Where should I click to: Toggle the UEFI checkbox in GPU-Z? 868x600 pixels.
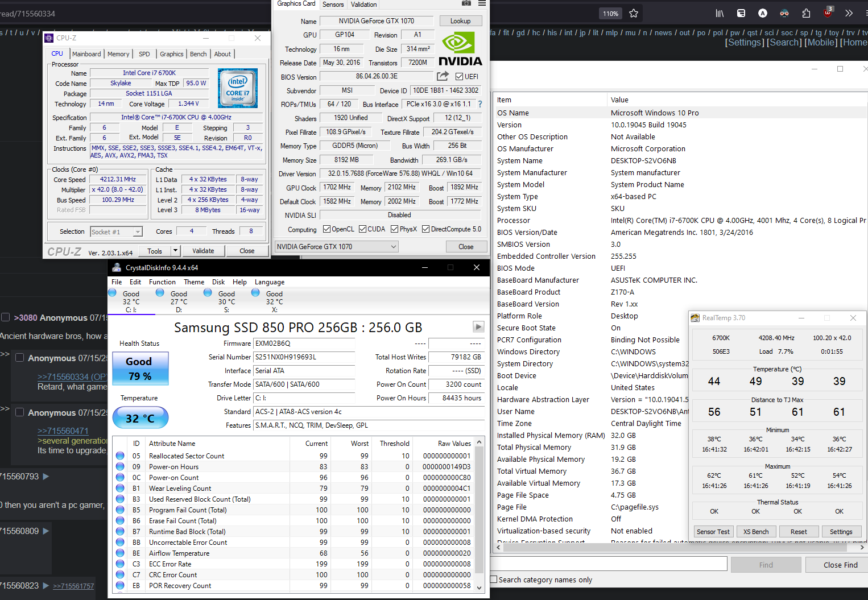point(460,76)
